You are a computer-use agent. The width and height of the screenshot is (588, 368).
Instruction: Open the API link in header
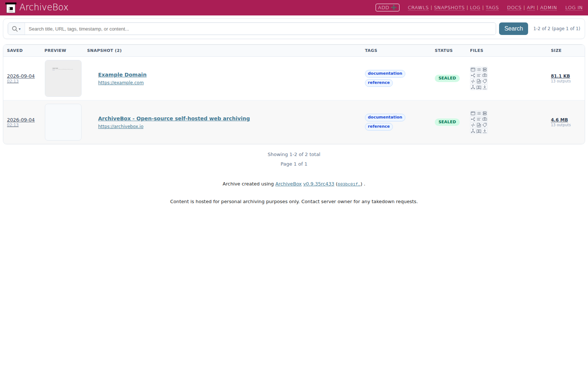(x=531, y=8)
